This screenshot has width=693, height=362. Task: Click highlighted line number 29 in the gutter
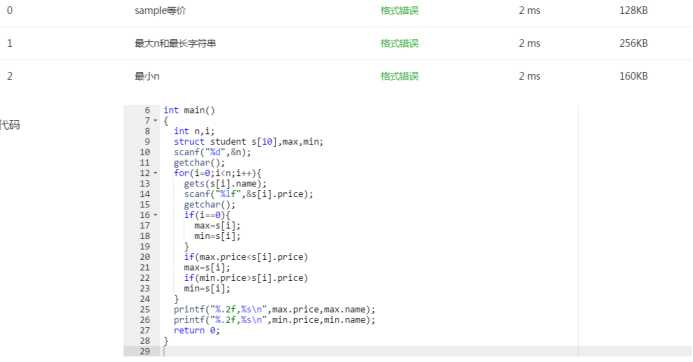pos(145,351)
